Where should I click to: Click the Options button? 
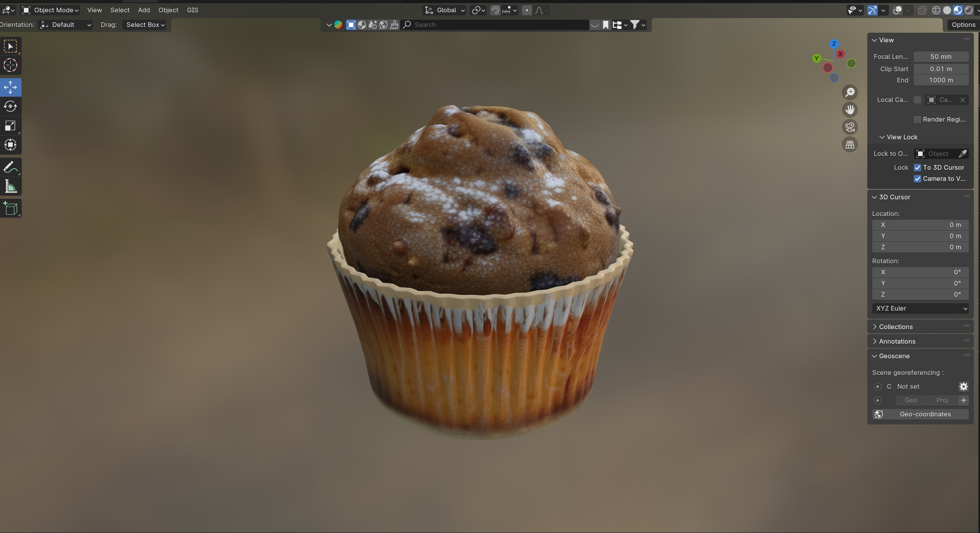[x=963, y=25]
